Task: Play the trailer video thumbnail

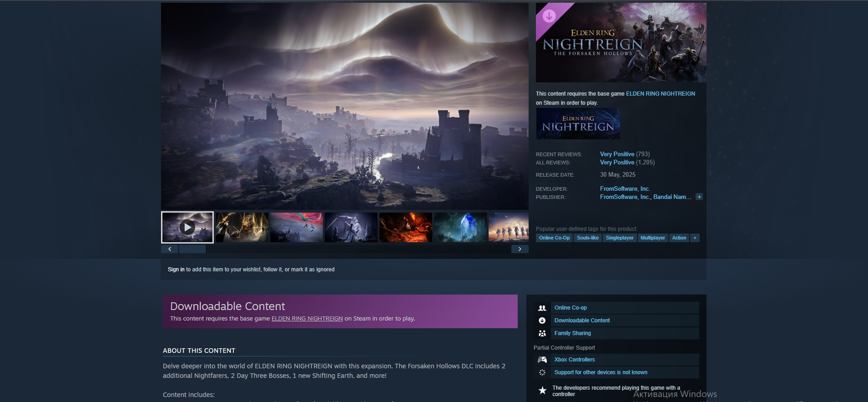Action: click(187, 227)
